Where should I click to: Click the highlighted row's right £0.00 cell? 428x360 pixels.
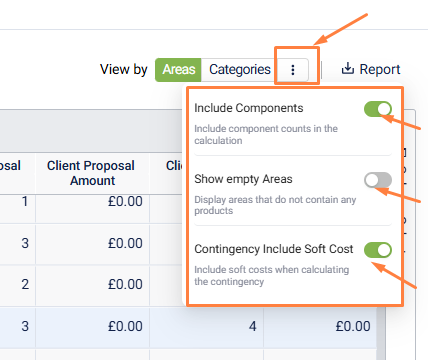353,326
